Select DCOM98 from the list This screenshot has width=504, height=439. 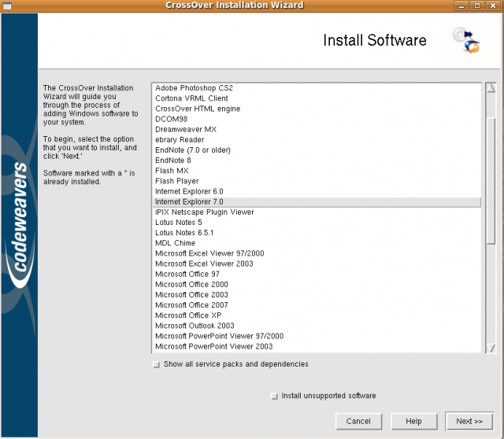coord(317,119)
